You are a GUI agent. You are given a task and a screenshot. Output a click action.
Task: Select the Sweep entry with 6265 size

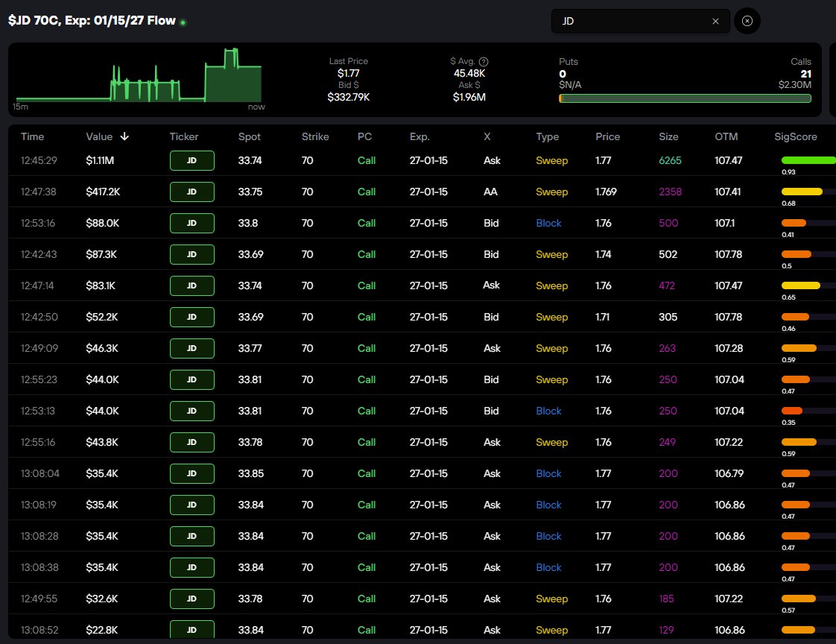coord(551,160)
